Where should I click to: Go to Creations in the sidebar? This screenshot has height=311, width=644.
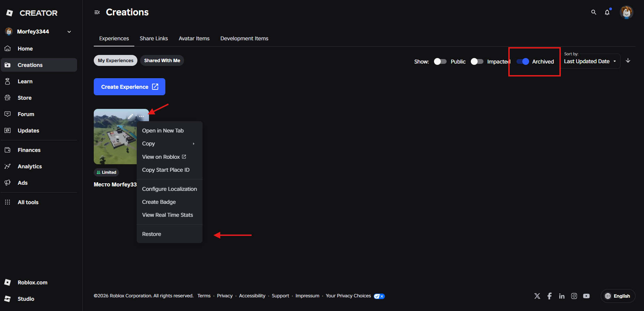[x=39, y=65]
